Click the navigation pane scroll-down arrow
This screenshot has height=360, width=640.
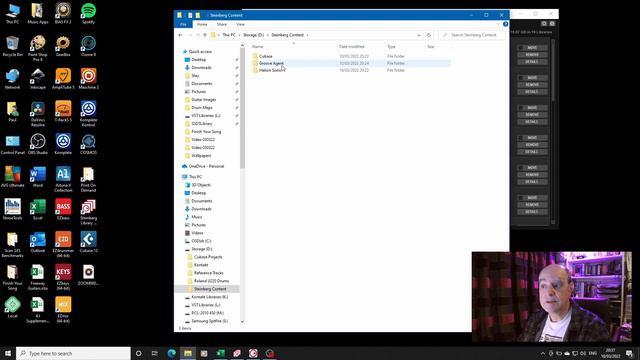[x=242, y=322]
